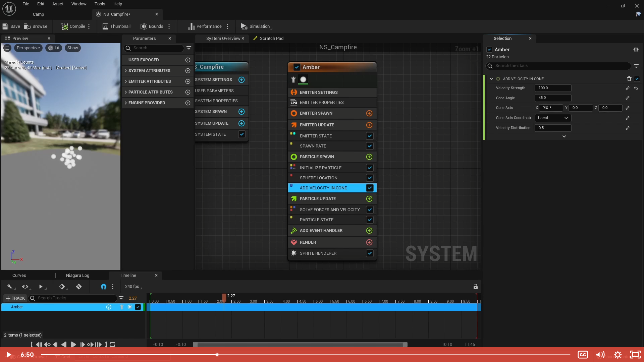The image size is (644, 362).
Task: Click the timeline snapping magnet icon
Action: (103, 287)
